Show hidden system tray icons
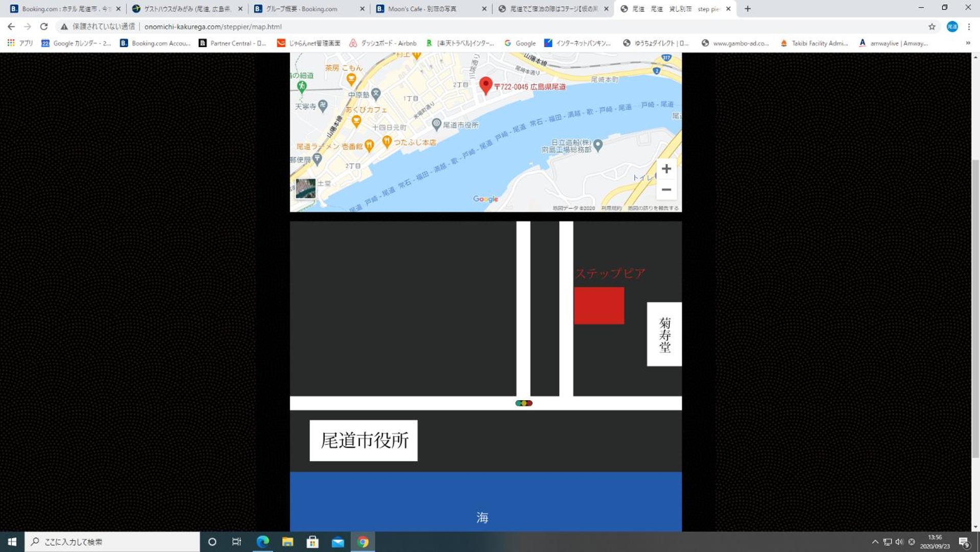 click(x=875, y=542)
